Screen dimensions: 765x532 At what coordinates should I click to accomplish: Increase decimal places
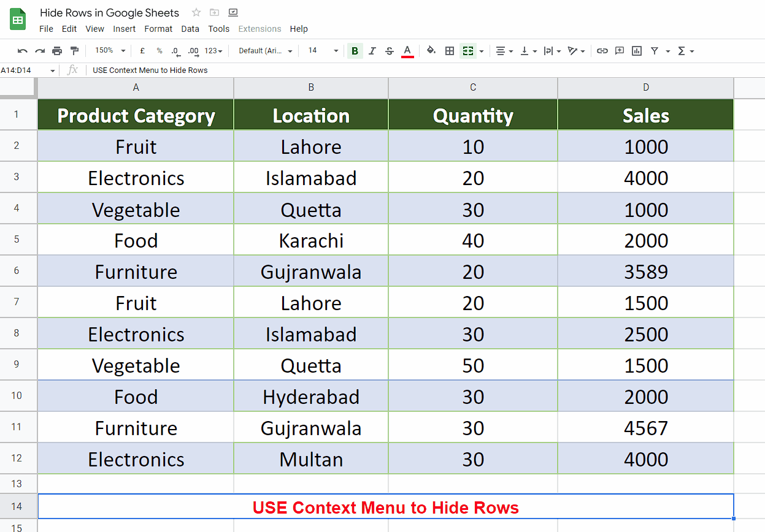coord(193,51)
